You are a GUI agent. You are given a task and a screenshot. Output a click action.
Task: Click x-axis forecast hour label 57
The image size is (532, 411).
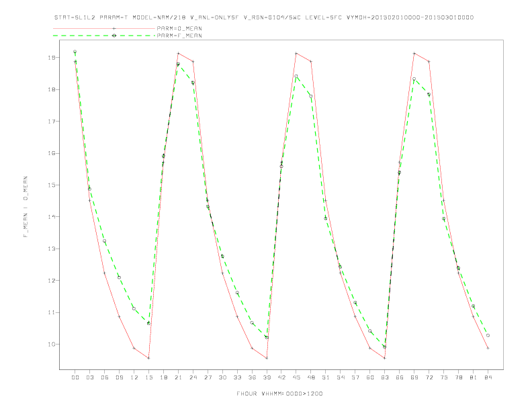355,377
